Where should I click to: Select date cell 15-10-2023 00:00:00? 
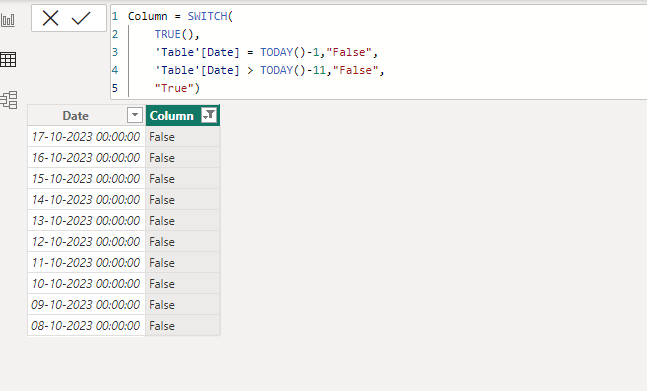click(x=86, y=179)
